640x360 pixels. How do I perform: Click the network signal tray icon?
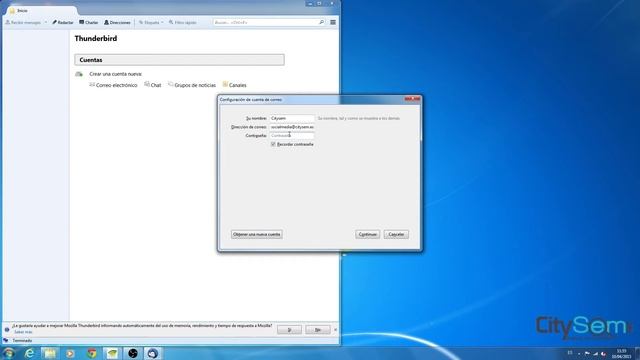click(596, 354)
